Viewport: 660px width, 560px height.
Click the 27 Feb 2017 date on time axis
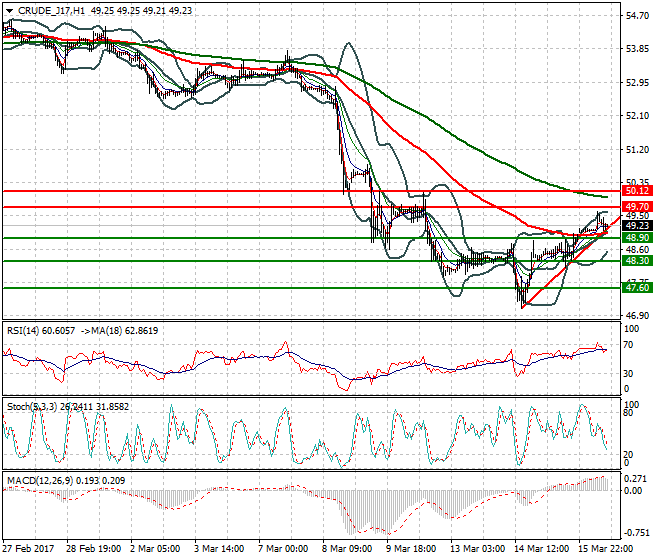click(28, 549)
